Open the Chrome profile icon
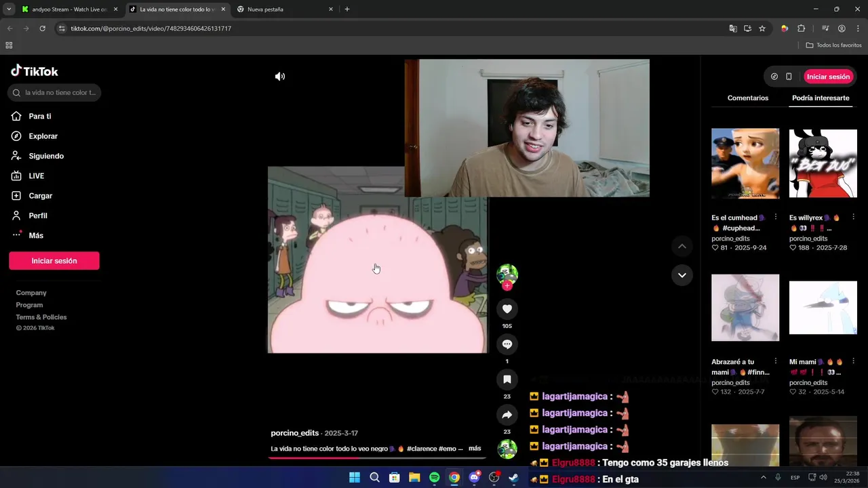 pyautogui.click(x=842, y=28)
